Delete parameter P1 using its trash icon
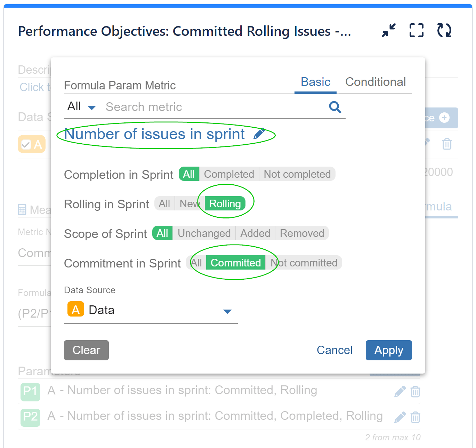Screen dimensions: 476x448 coord(416,391)
